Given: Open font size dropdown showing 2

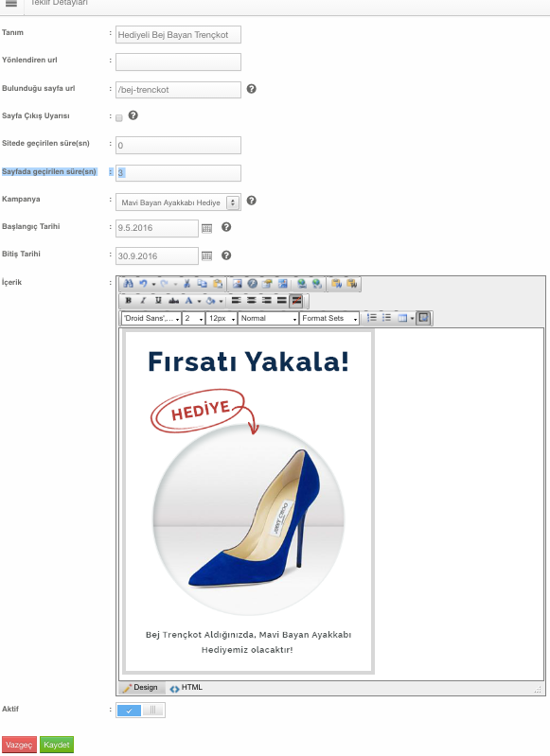Looking at the screenshot, I should click(x=193, y=318).
